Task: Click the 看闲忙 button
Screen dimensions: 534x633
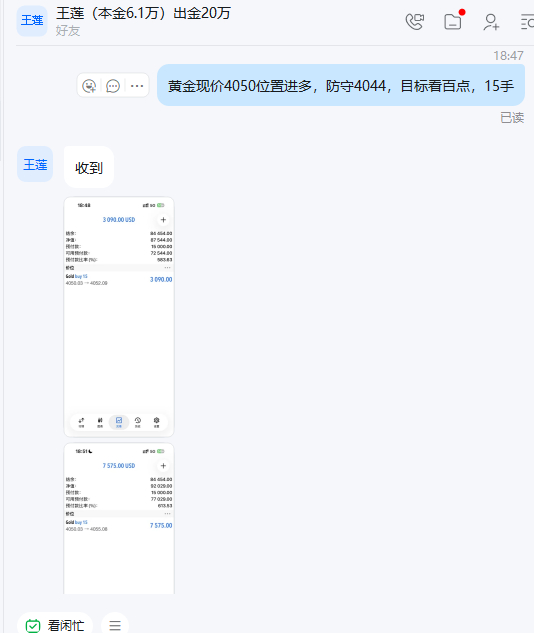Action: [55, 625]
